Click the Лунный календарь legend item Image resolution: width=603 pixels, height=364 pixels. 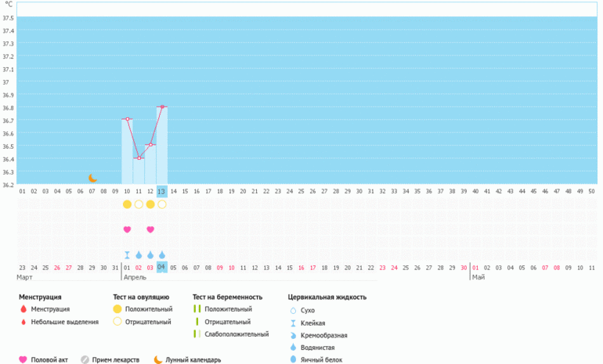pos(187,360)
